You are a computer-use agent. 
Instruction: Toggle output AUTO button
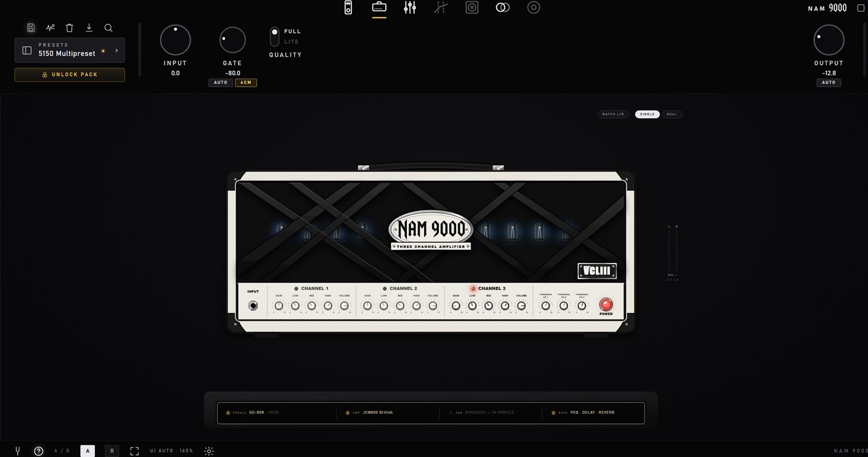pos(828,82)
